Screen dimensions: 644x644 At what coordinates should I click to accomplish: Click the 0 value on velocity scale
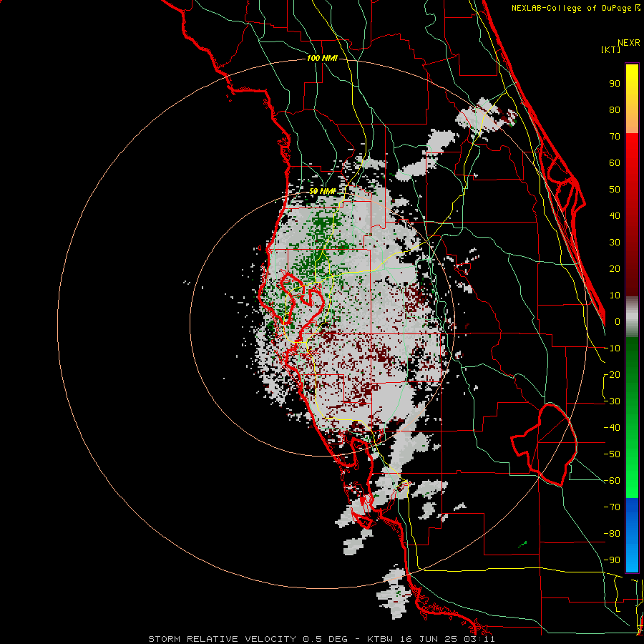pos(618,322)
